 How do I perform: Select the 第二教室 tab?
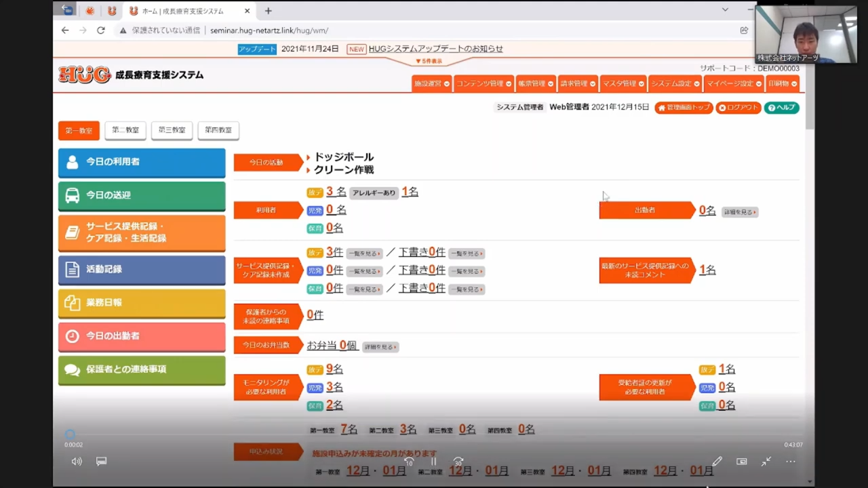pyautogui.click(x=125, y=131)
